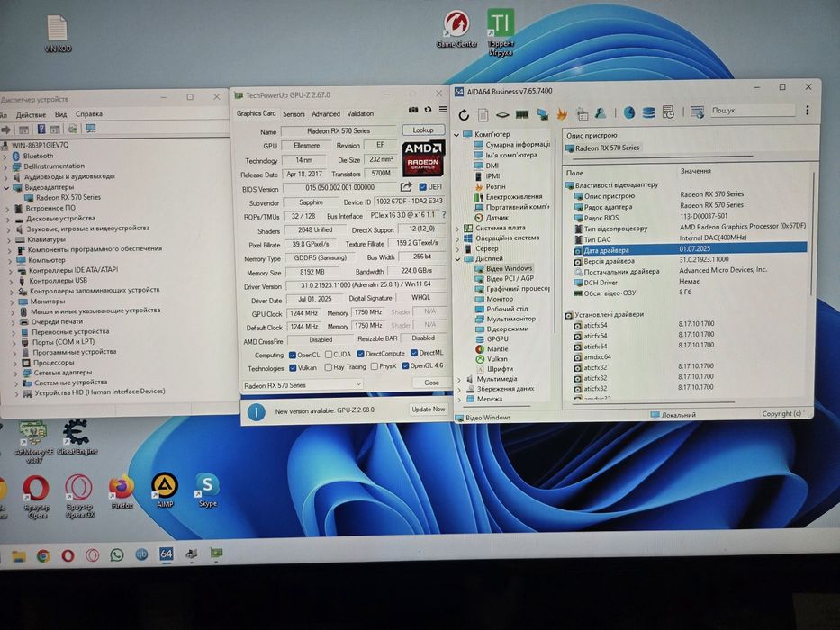840x630 pixels.
Task: Click the Chrome taskbar icon
Action: pyautogui.click(x=43, y=556)
